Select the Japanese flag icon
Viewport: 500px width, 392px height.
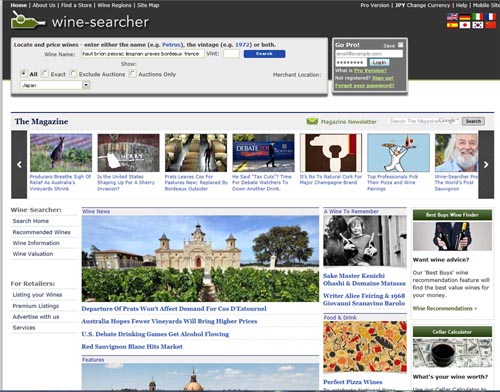[x=465, y=25]
